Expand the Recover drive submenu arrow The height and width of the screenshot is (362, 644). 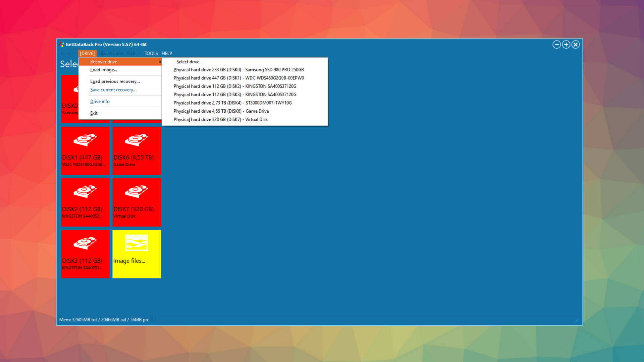pyautogui.click(x=160, y=62)
